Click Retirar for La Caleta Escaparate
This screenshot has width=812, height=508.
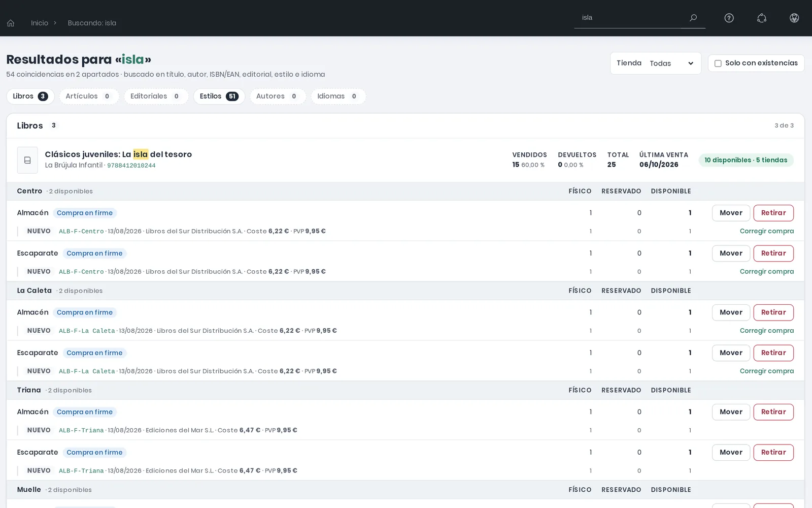coord(773,353)
